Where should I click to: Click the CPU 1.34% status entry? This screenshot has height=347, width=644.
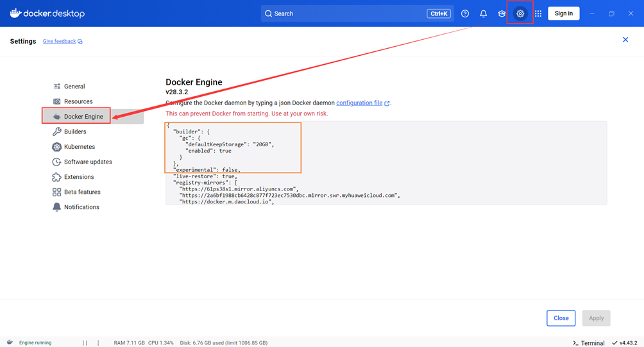160,343
